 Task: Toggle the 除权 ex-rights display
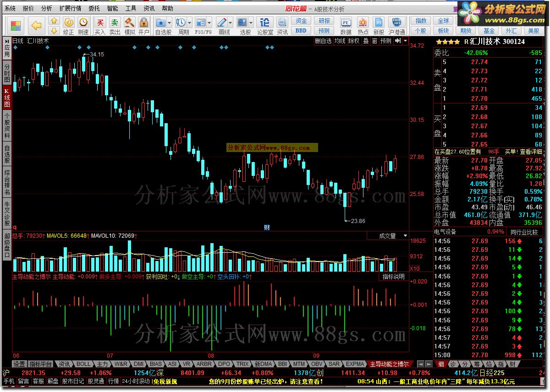(354, 41)
